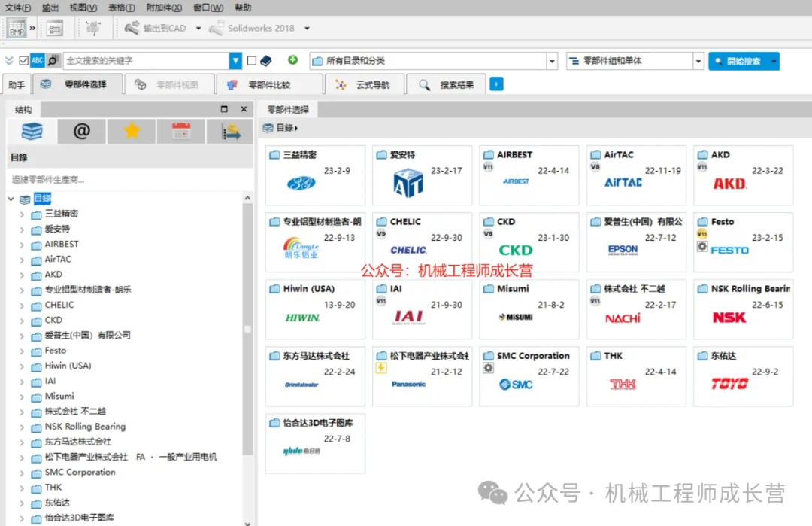Click the magnifier search mode icon
The width and height of the screenshot is (812, 526).
[x=53, y=61]
